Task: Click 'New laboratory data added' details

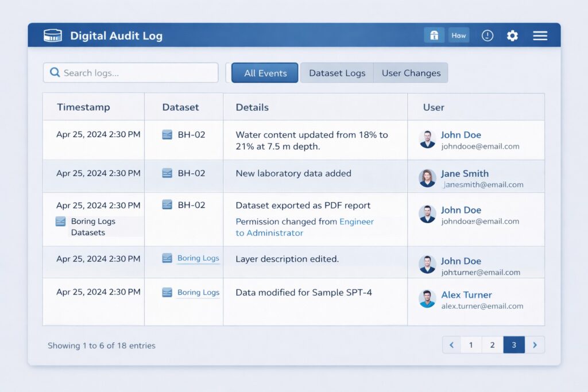Action: (293, 173)
